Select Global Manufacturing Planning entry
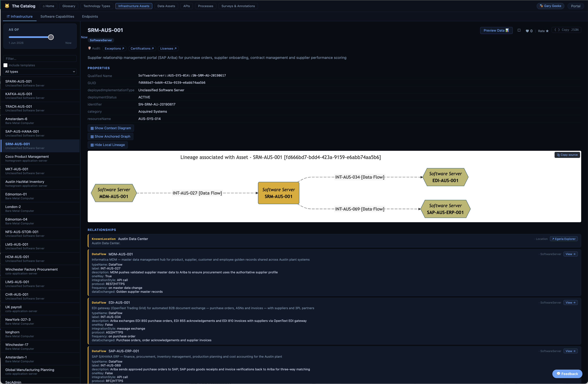The image size is (588, 384). point(40,372)
